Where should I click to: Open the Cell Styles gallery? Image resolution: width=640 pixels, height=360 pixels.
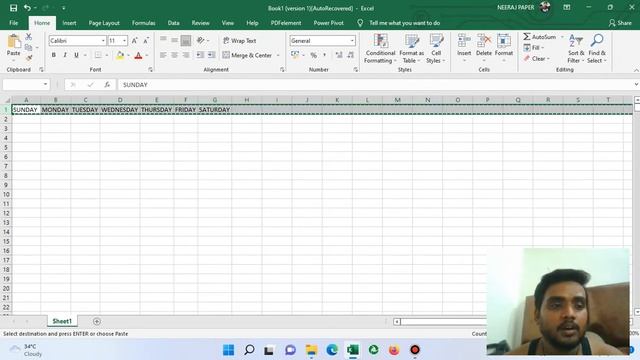tap(436, 49)
